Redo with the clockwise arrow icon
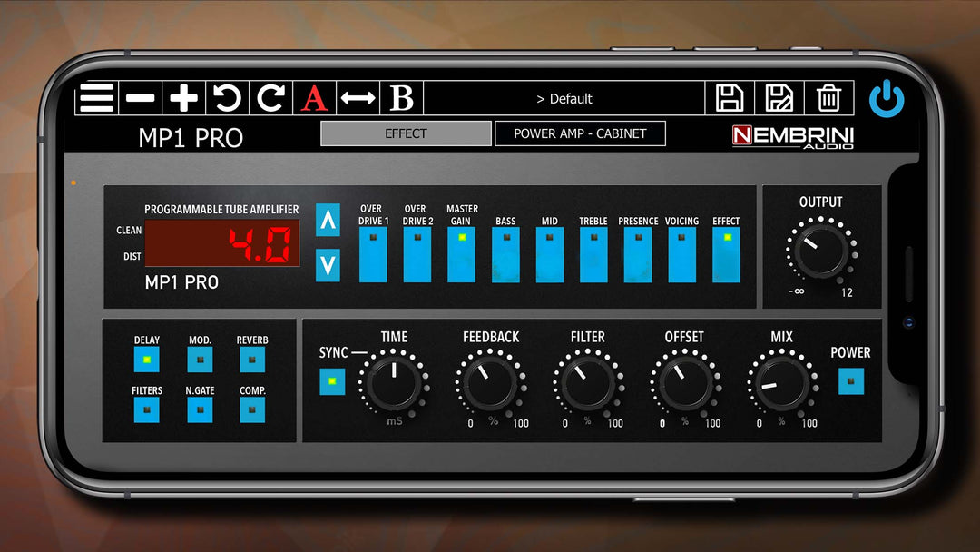 click(x=270, y=98)
